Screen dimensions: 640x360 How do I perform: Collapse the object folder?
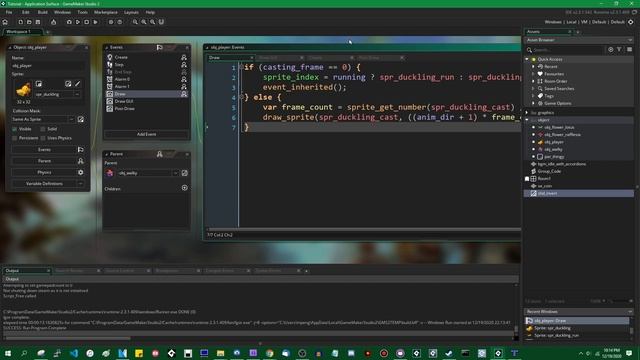tap(527, 120)
